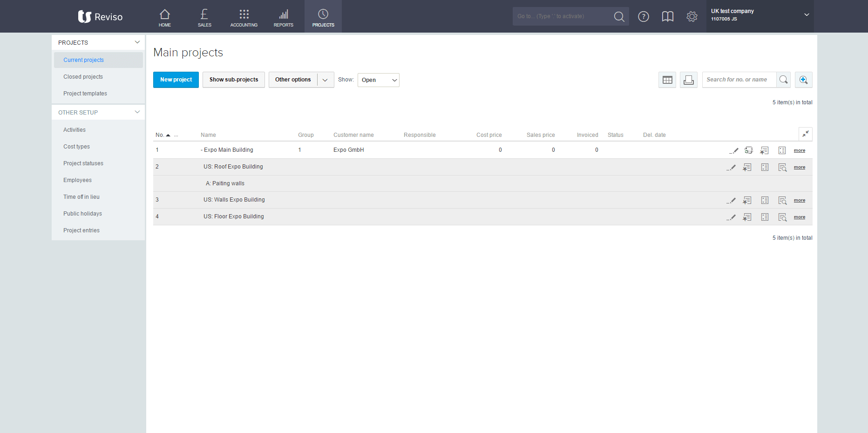The width and height of the screenshot is (868, 433).
Task: Click list details icon for Expo Main Building
Action: tap(782, 150)
